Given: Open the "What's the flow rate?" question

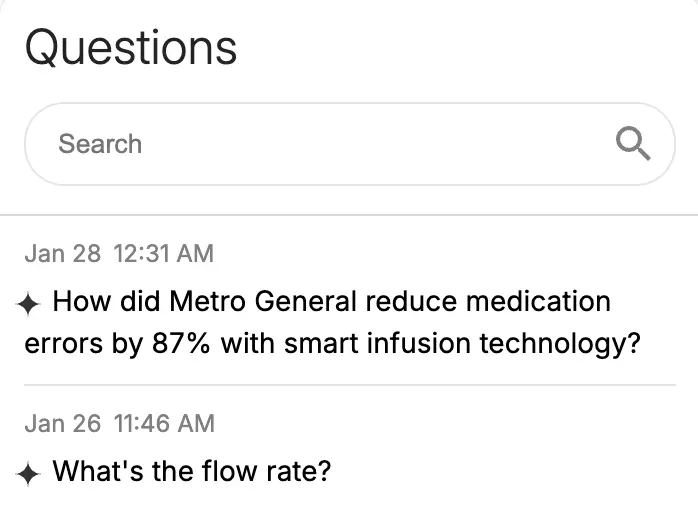Looking at the screenshot, I should pos(191,471).
